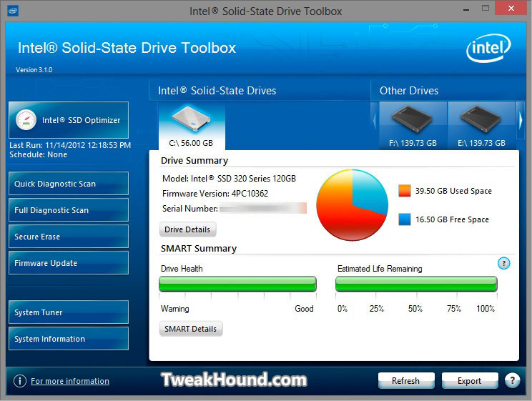Open Intel SSD Optimizer gauge icon
Screen dimensions: 532x401
click(26, 120)
